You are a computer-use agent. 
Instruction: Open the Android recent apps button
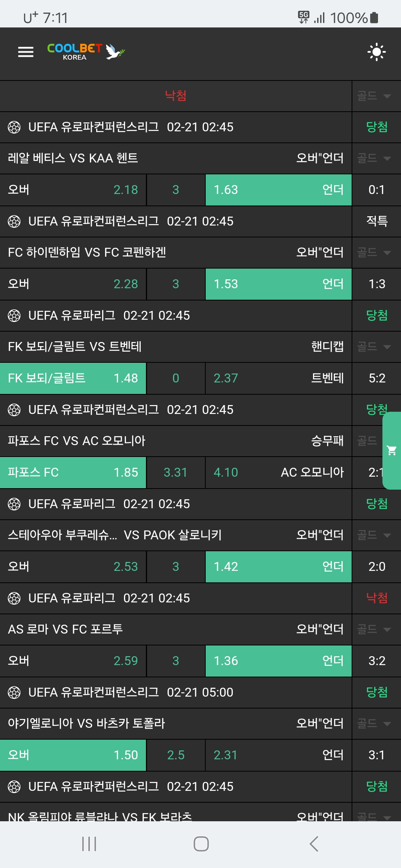point(89,844)
